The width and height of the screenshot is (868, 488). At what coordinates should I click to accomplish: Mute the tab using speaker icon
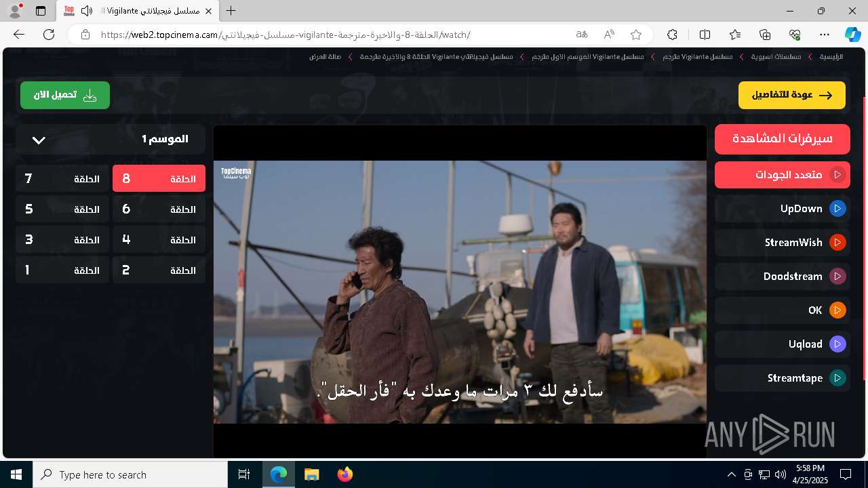[x=86, y=11]
